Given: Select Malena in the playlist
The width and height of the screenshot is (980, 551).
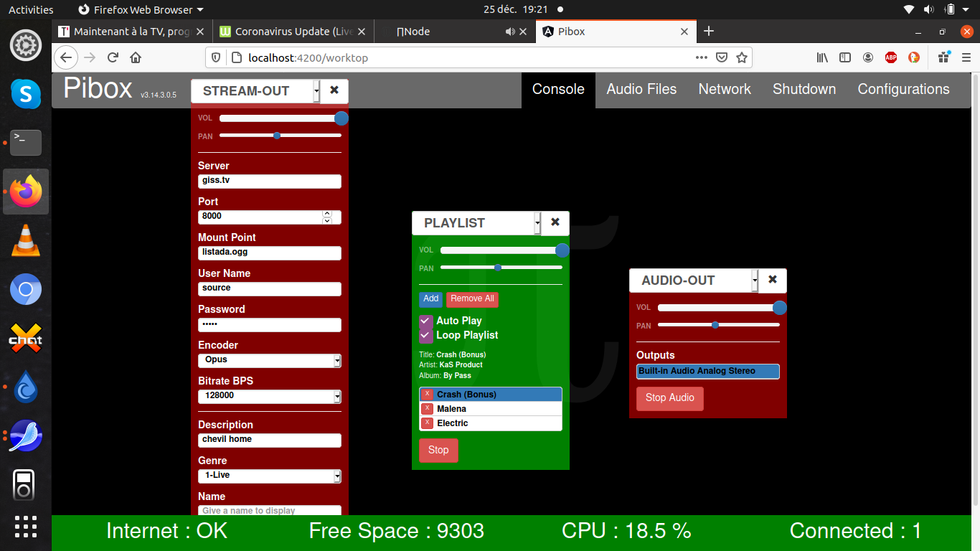Looking at the screenshot, I should coord(491,409).
